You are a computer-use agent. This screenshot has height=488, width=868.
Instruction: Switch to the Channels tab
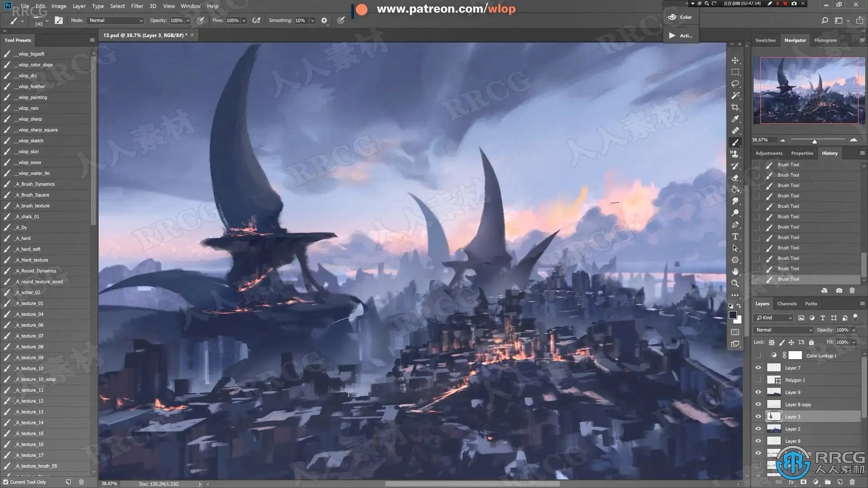coord(787,304)
